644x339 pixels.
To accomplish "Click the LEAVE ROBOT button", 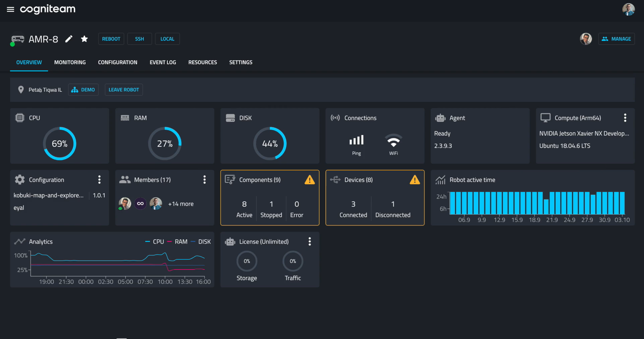I will (123, 90).
